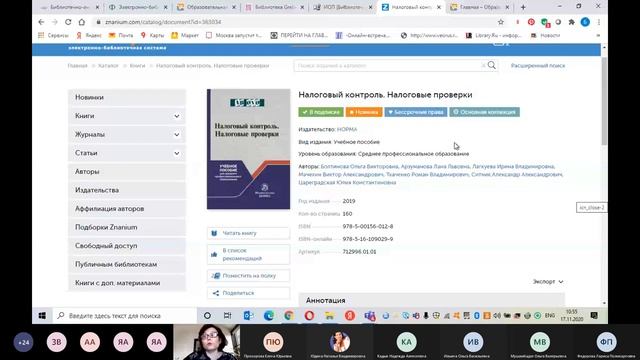
Task: Open Свободный доступ in the sidebar
Action: (127, 246)
